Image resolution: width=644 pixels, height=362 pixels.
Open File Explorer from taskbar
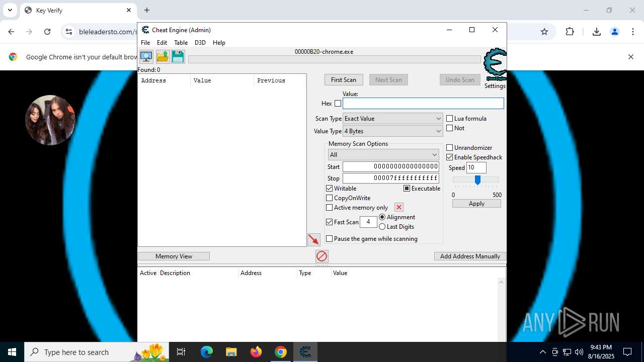pos(231,352)
